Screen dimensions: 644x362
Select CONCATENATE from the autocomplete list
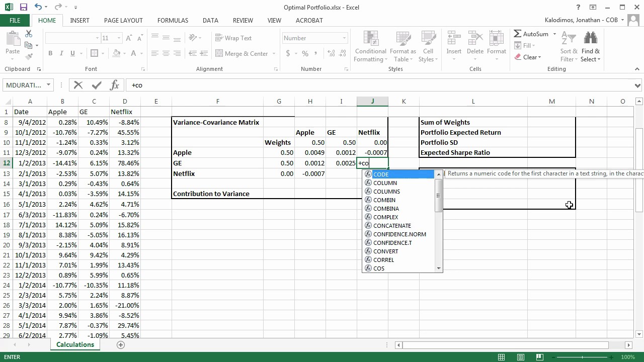399,226
